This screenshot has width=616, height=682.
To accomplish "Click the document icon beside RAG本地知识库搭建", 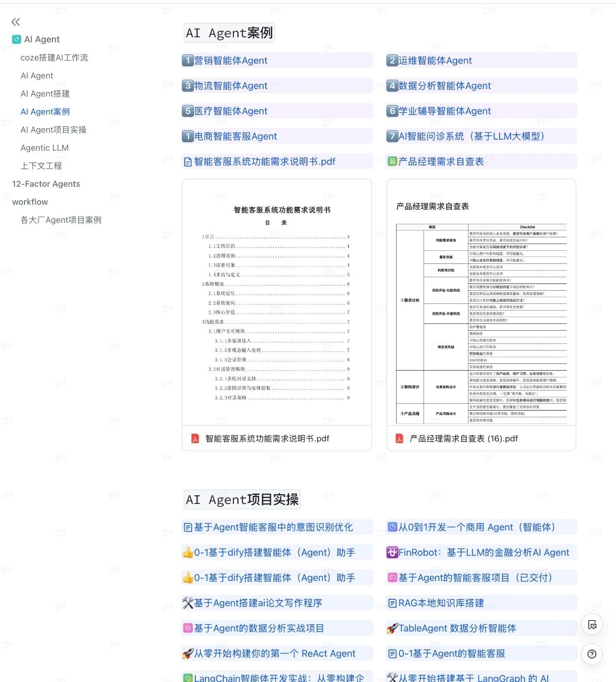I will [x=392, y=603].
